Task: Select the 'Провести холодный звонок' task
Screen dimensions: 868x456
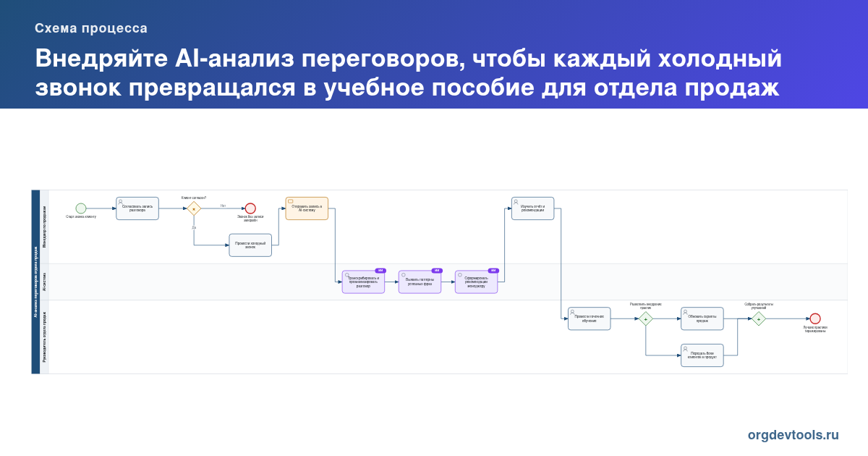Action: [250, 245]
